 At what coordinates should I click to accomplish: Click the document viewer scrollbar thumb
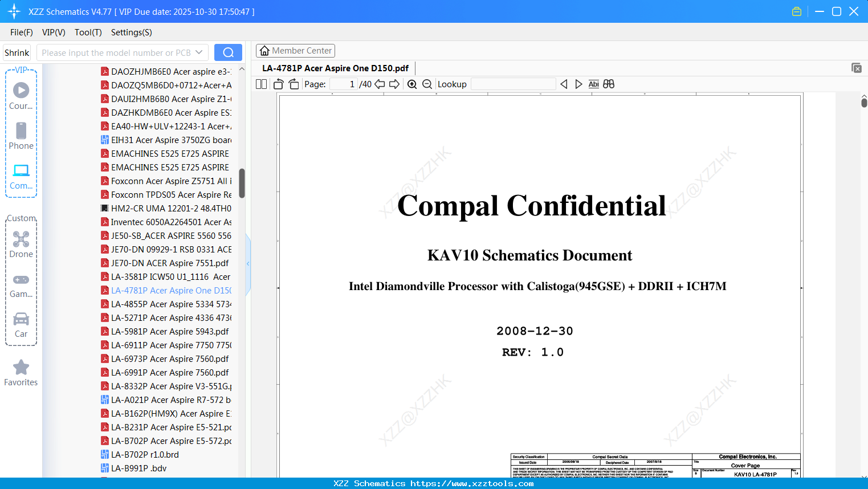[864, 103]
